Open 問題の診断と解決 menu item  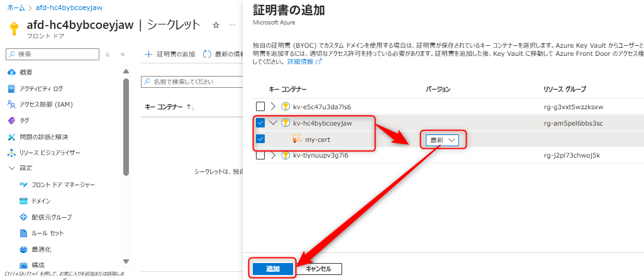(43, 136)
